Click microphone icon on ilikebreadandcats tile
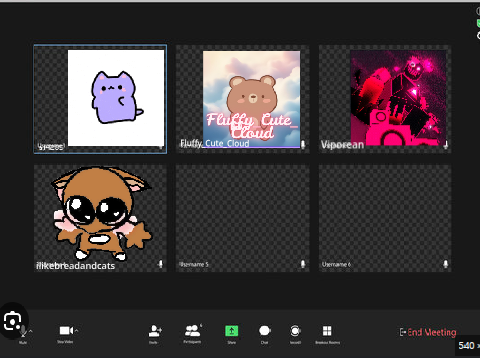The image size is (480, 360). click(x=160, y=264)
